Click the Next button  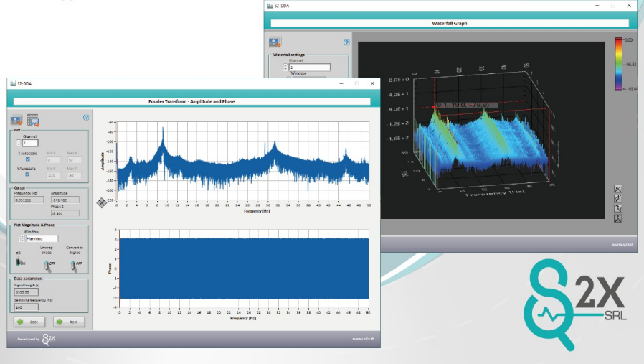[x=69, y=322]
